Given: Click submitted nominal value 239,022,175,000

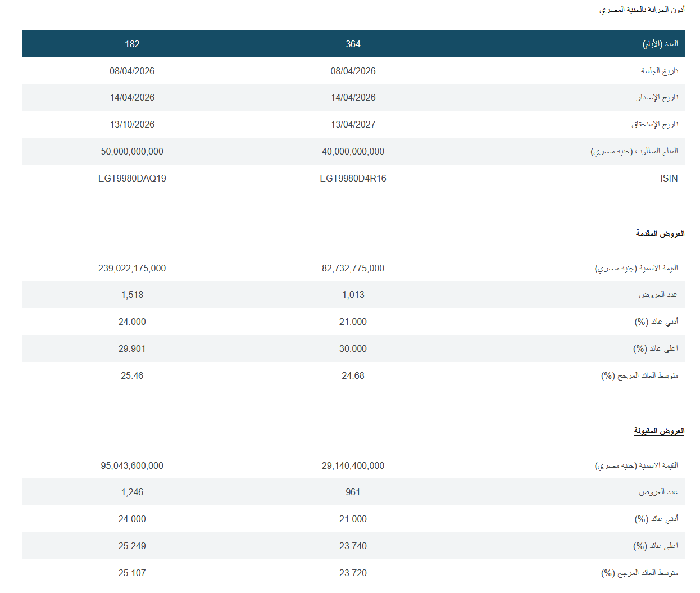Looking at the screenshot, I should coord(132,268).
